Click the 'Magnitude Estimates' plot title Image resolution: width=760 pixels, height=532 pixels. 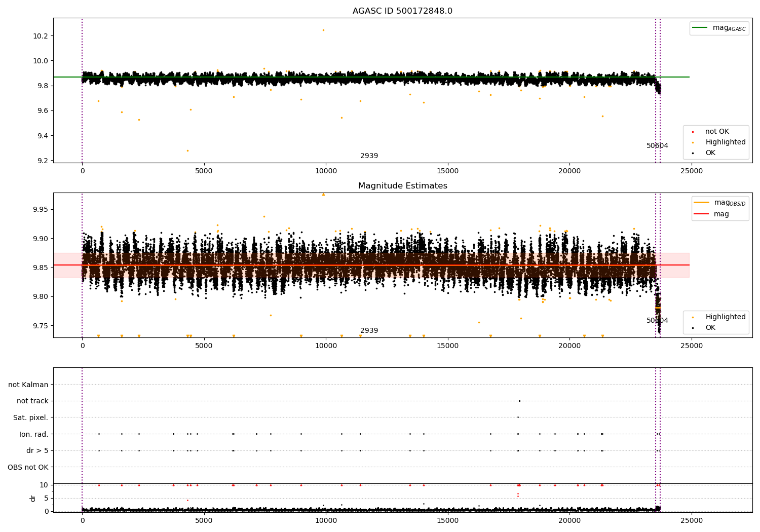tap(402, 186)
